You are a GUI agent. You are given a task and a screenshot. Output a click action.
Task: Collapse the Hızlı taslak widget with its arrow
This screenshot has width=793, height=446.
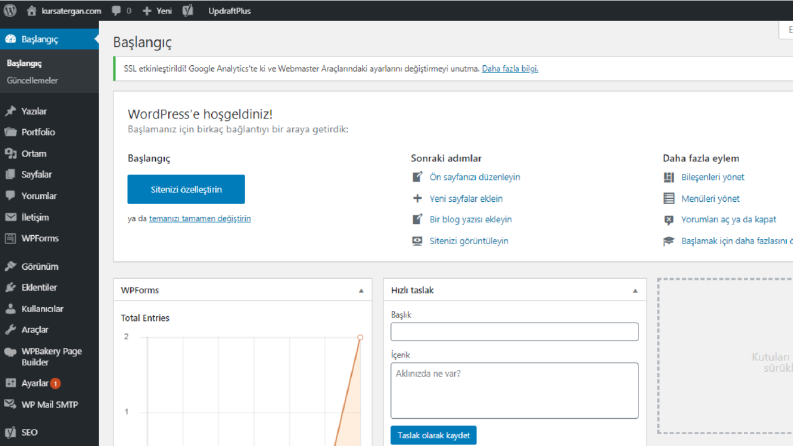coord(635,291)
